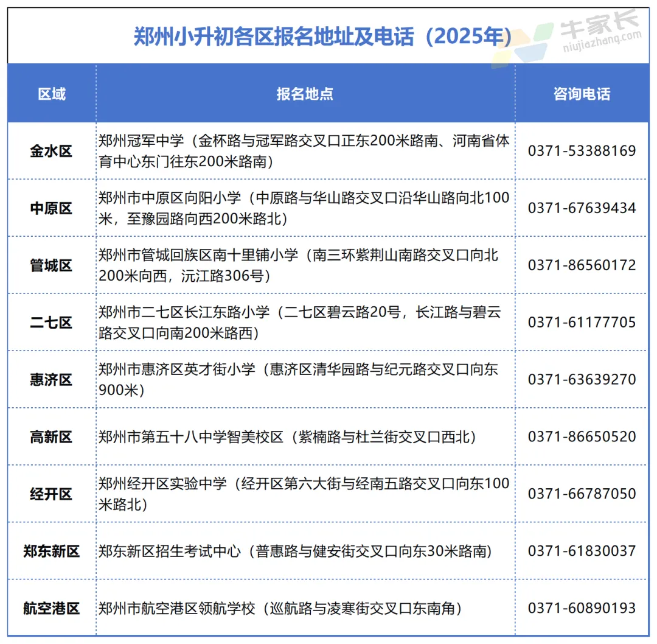Screen dimensions: 657x644
Task: Click phone number 0371-61830037
Action: [582, 551]
